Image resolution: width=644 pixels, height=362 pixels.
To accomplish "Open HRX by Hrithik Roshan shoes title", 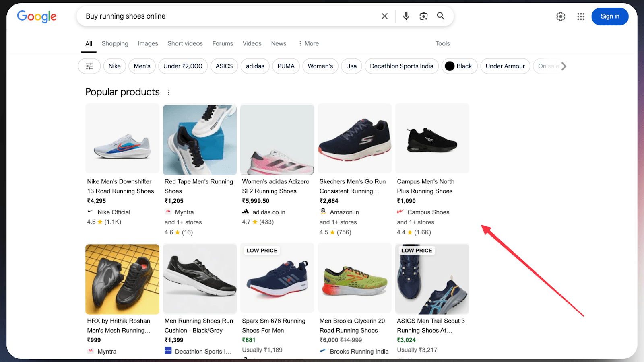I will coord(119,325).
